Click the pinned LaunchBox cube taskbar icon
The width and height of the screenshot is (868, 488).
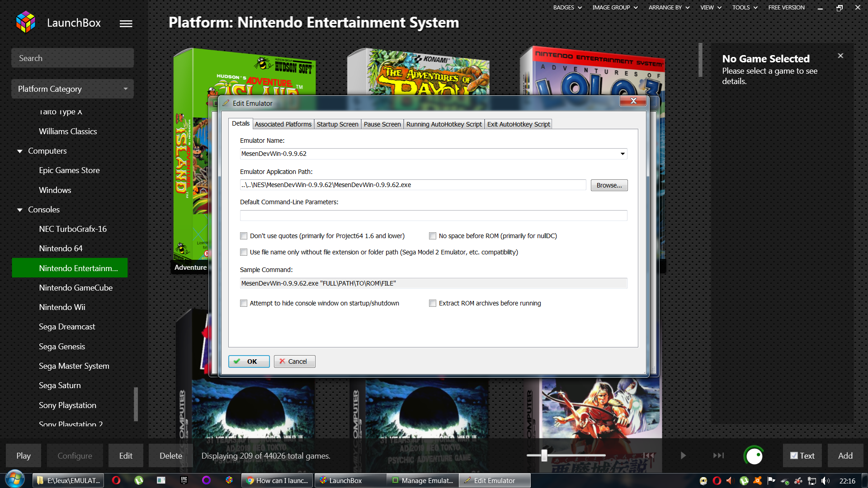click(229, 480)
